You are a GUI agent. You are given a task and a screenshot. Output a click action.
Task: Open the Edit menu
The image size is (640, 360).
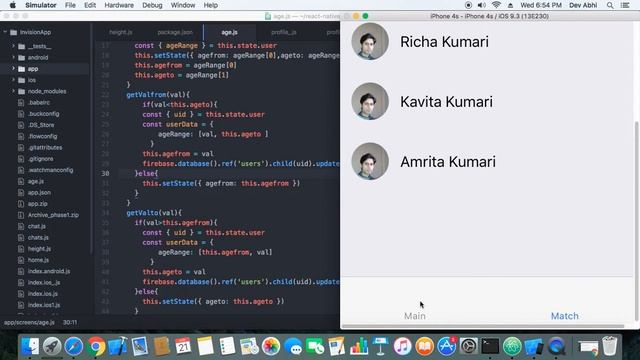pyautogui.click(x=90, y=5)
